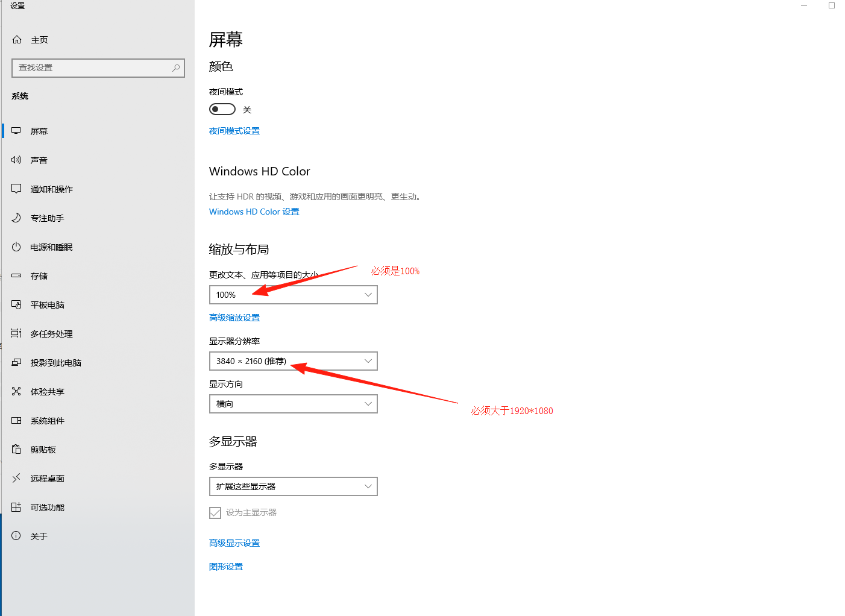Click the info icon for 关于

click(16, 536)
